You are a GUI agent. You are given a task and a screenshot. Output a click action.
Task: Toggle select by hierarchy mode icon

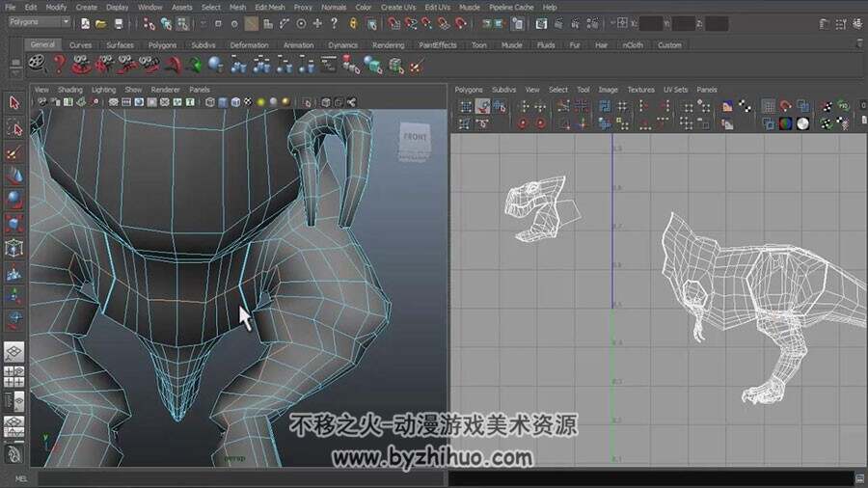149,23
